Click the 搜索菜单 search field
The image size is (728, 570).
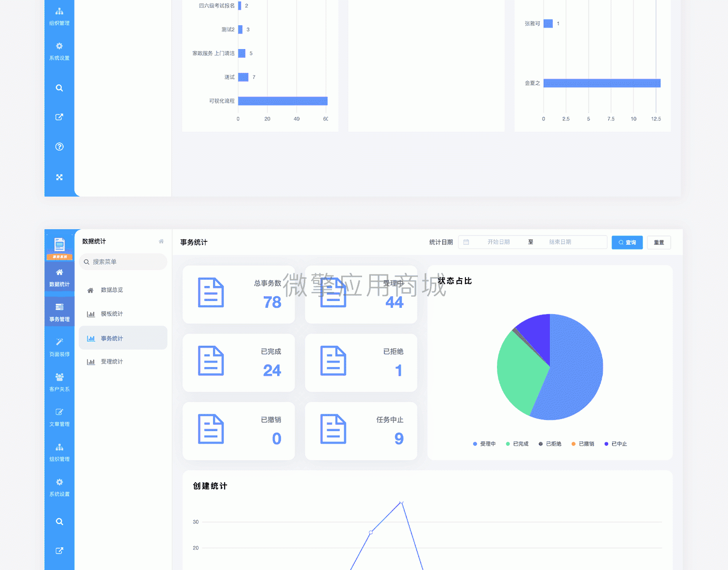123,262
